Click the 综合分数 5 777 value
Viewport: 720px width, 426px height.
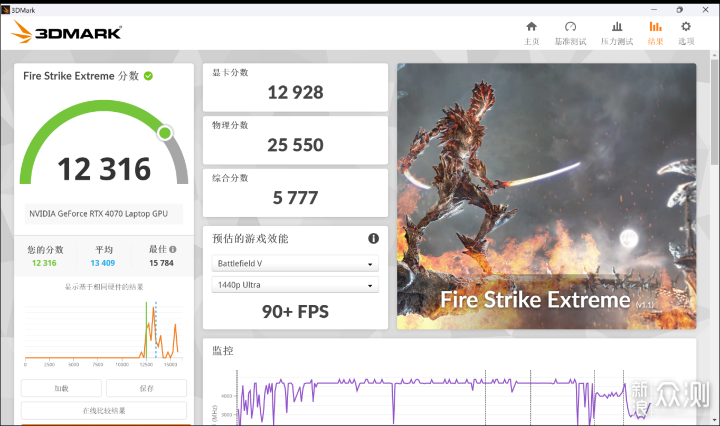point(295,198)
